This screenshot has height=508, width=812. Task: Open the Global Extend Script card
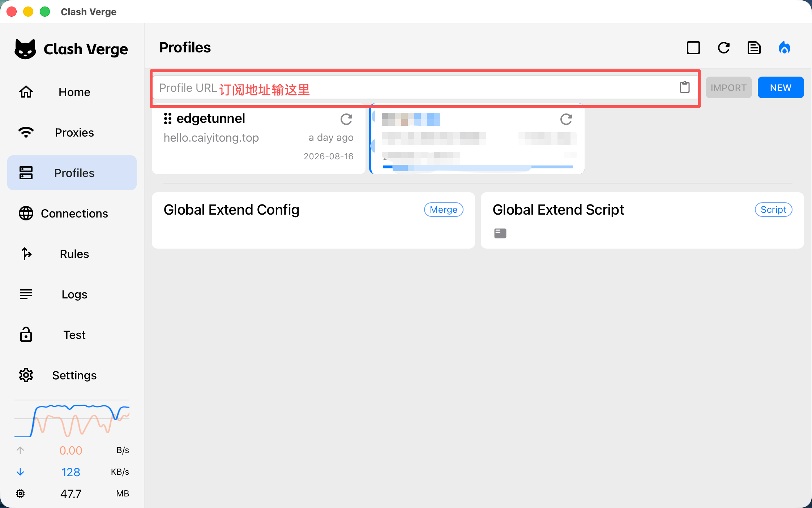tap(642, 220)
